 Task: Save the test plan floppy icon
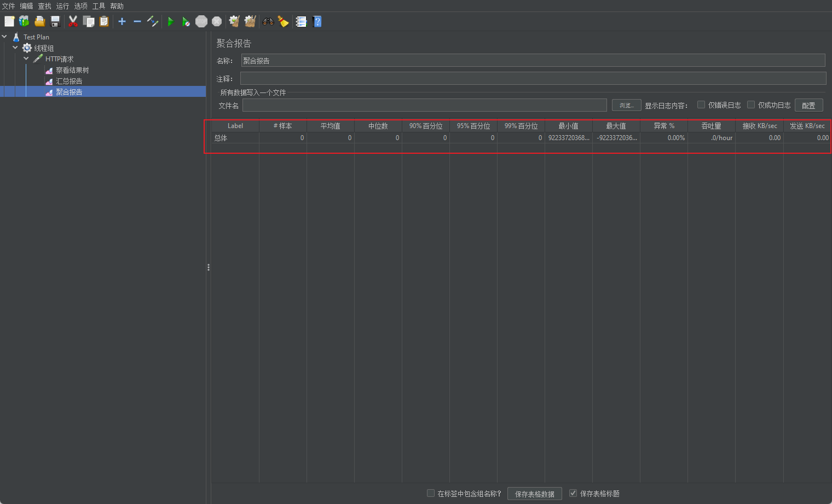pyautogui.click(x=55, y=21)
